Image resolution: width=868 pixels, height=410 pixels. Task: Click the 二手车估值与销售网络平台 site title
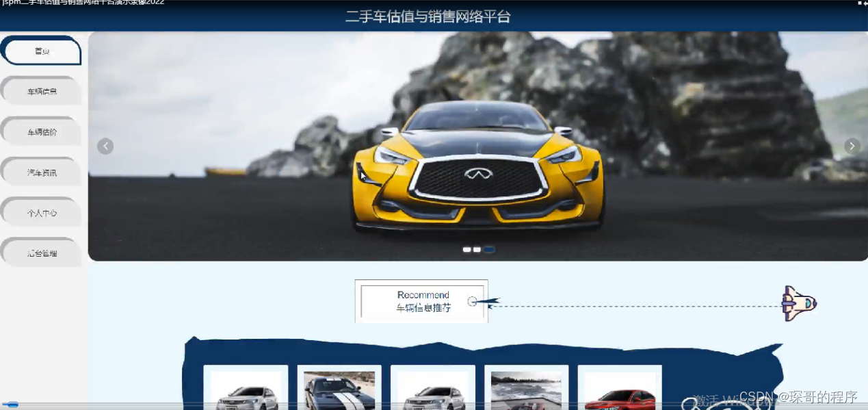[x=428, y=17]
